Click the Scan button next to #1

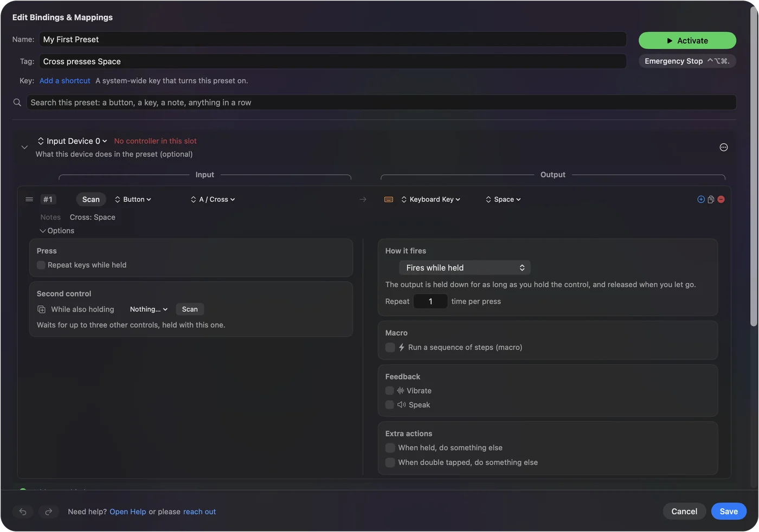pyautogui.click(x=91, y=200)
